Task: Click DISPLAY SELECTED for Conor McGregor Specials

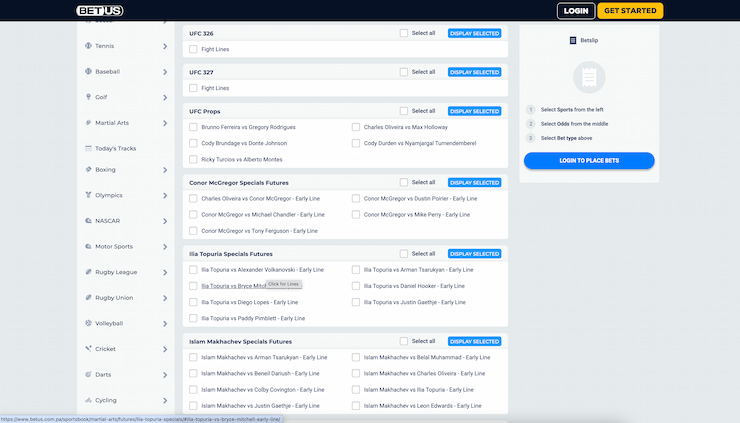Action: (x=474, y=183)
